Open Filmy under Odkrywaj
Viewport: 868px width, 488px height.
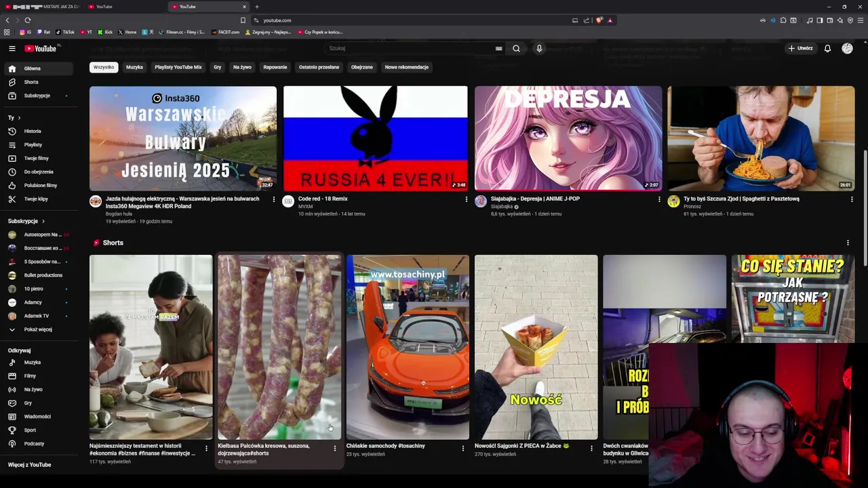39,376
